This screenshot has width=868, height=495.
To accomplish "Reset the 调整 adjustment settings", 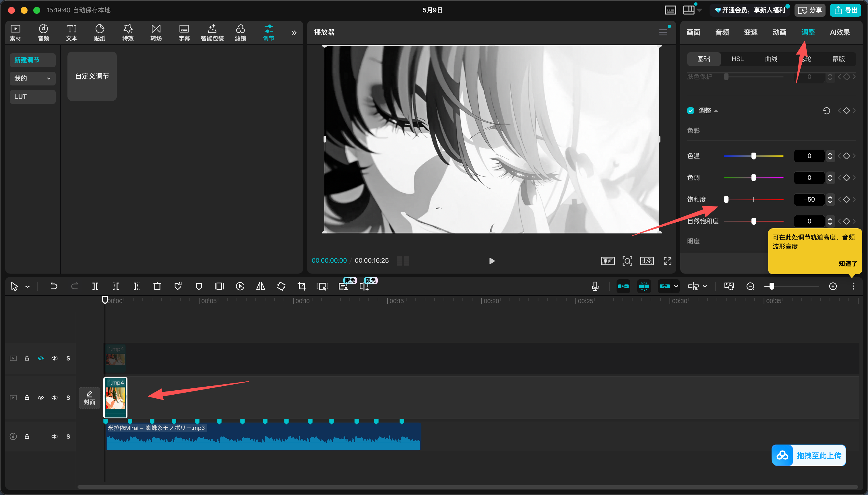I will point(826,110).
